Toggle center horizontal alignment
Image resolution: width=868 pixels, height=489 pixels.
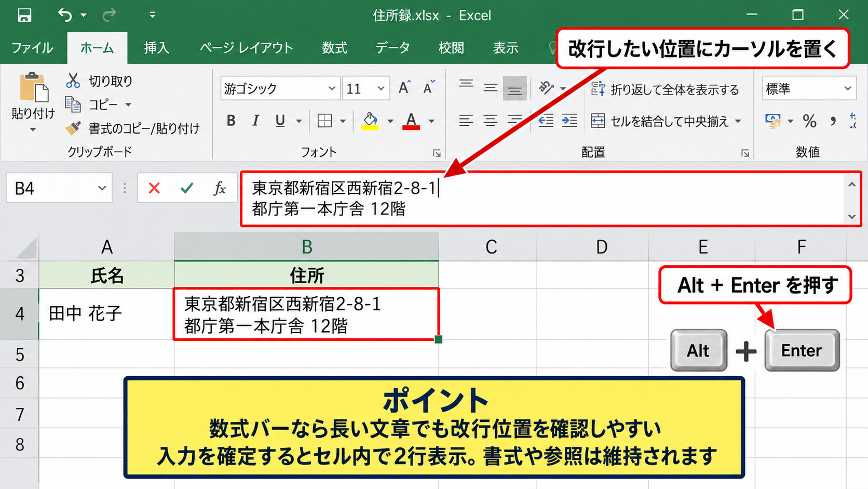(x=491, y=121)
